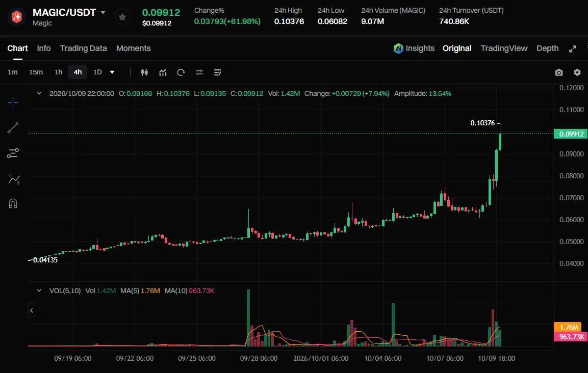Viewport: 588px width, 373px height.
Task: Open the Trading Data tab
Action: [83, 48]
